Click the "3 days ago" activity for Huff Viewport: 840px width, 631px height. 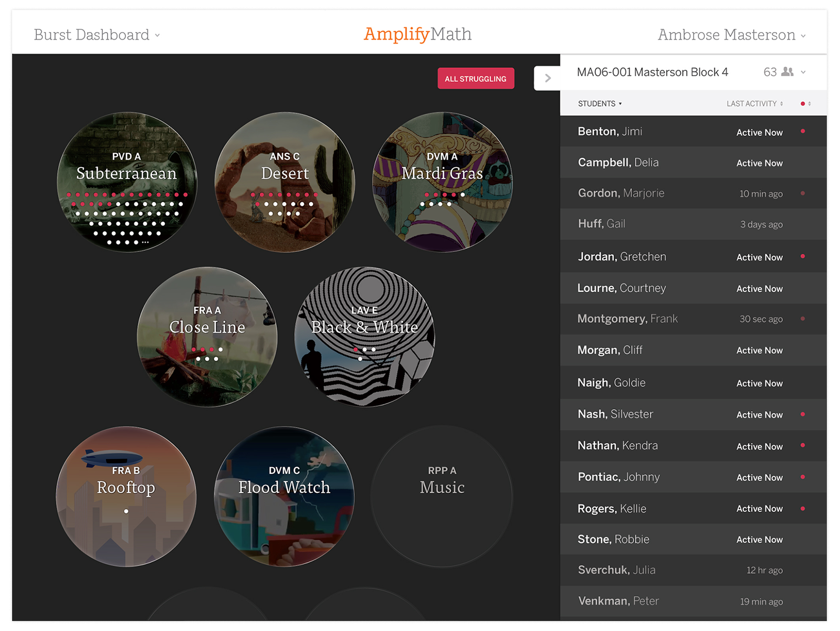(761, 225)
